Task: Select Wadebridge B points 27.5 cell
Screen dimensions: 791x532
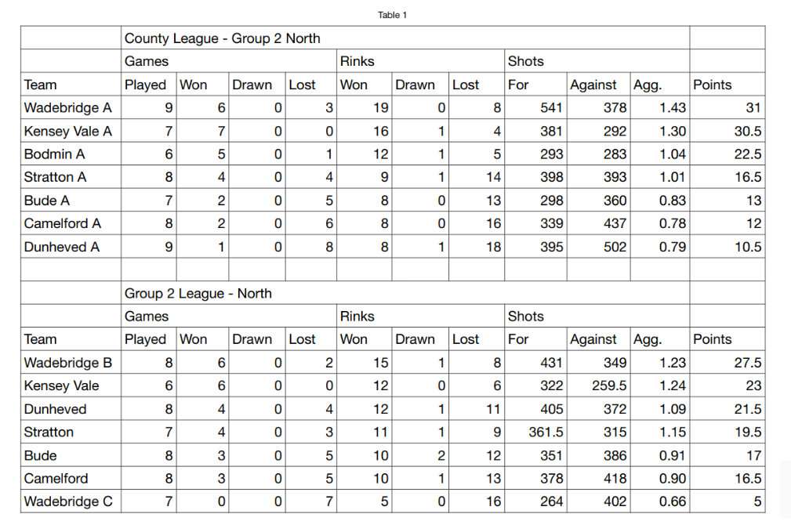Action: tap(728, 363)
